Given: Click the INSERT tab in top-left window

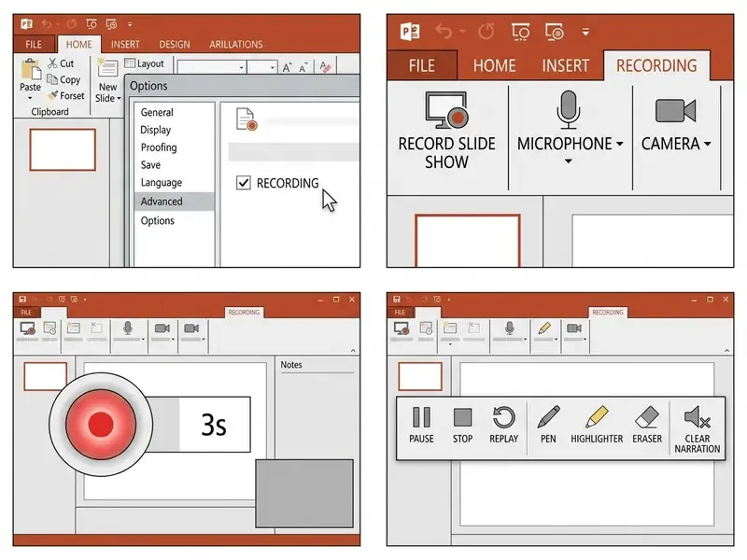Looking at the screenshot, I should click(125, 44).
